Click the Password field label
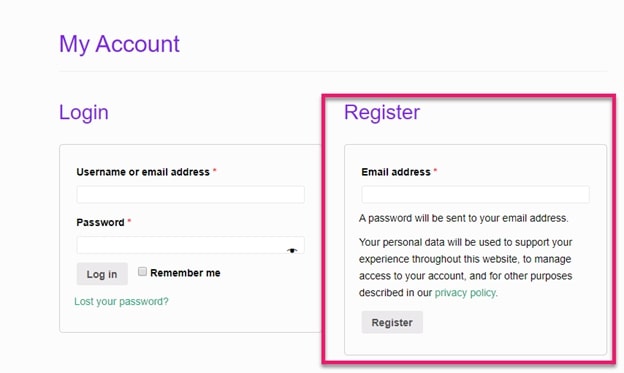This screenshot has height=373, width=624. tap(100, 222)
